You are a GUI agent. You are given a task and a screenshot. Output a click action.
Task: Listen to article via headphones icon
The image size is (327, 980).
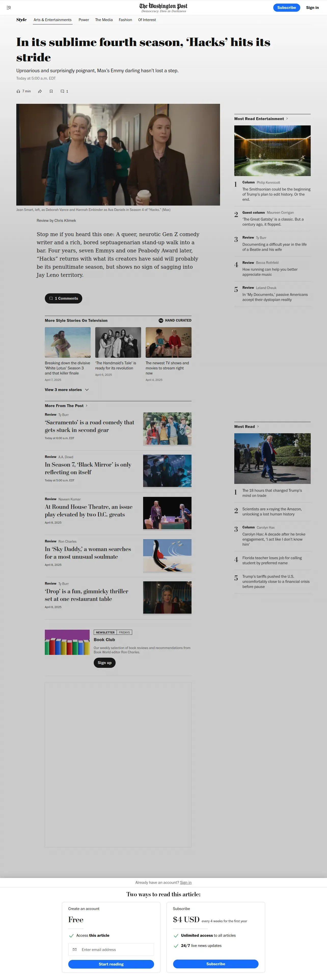tap(18, 91)
